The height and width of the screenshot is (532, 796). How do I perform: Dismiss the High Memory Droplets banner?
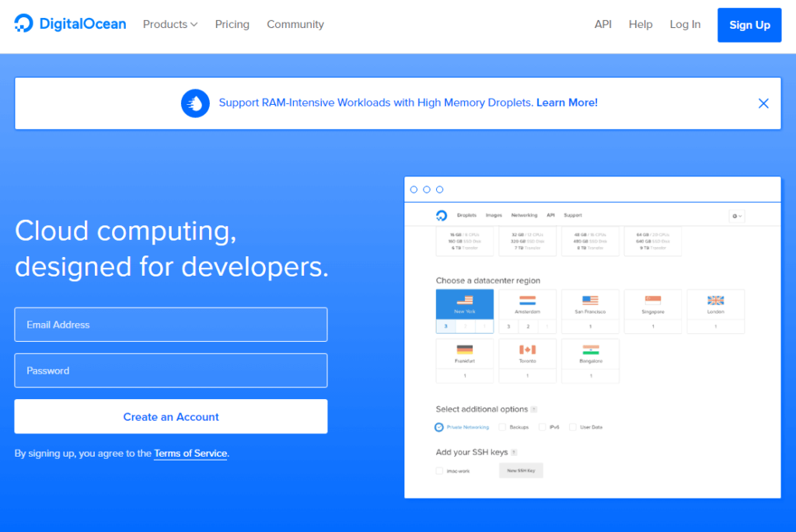point(763,103)
